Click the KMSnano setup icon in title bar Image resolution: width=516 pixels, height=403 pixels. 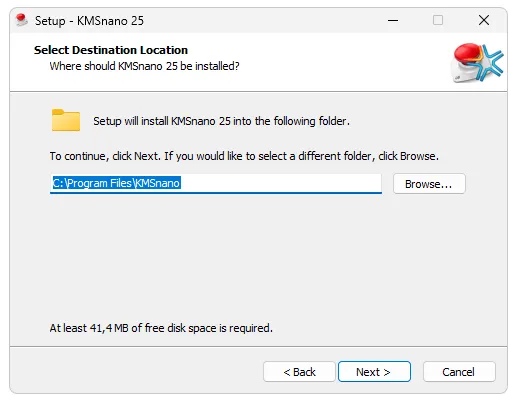coord(22,20)
